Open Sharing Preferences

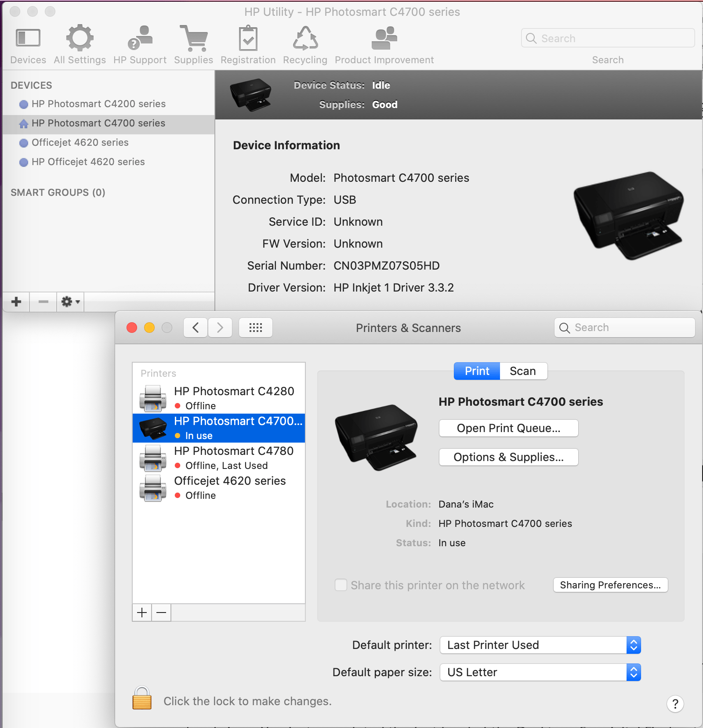click(x=610, y=585)
